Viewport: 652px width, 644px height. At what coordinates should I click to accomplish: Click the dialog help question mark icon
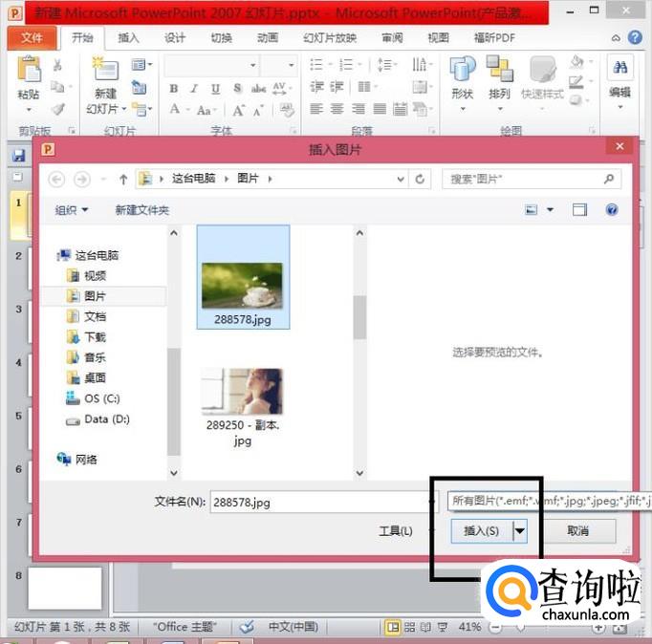612,210
